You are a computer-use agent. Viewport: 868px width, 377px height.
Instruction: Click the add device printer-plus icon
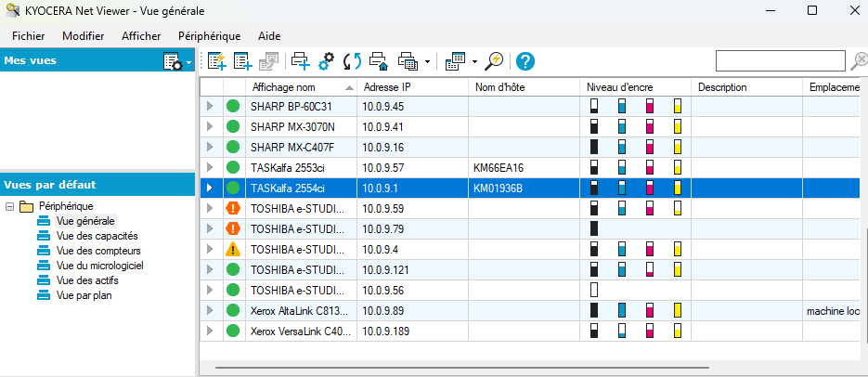pyautogui.click(x=301, y=61)
